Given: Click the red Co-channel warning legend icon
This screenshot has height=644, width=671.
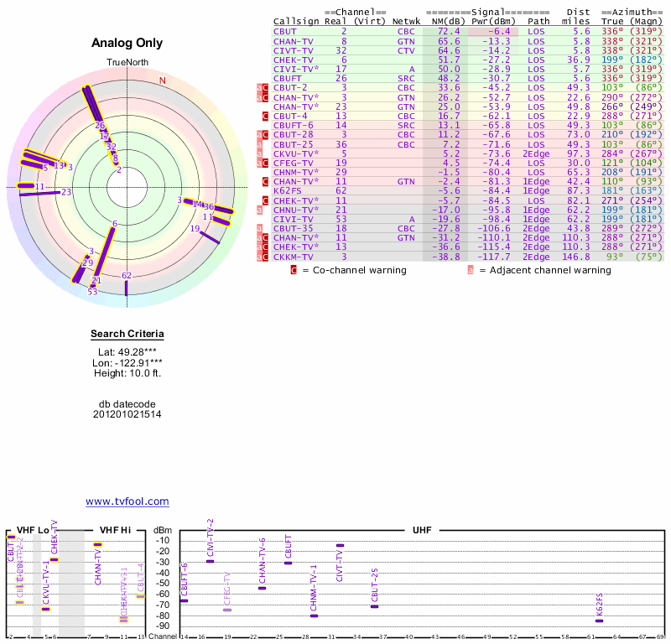Looking at the screenshot, I should (294, 270).
